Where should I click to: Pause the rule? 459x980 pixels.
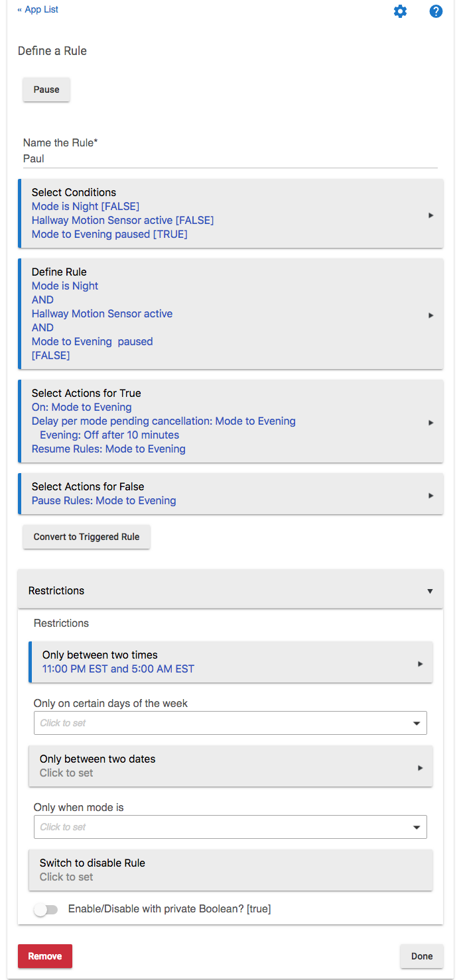pyautogui.click(x=46, y=89)
